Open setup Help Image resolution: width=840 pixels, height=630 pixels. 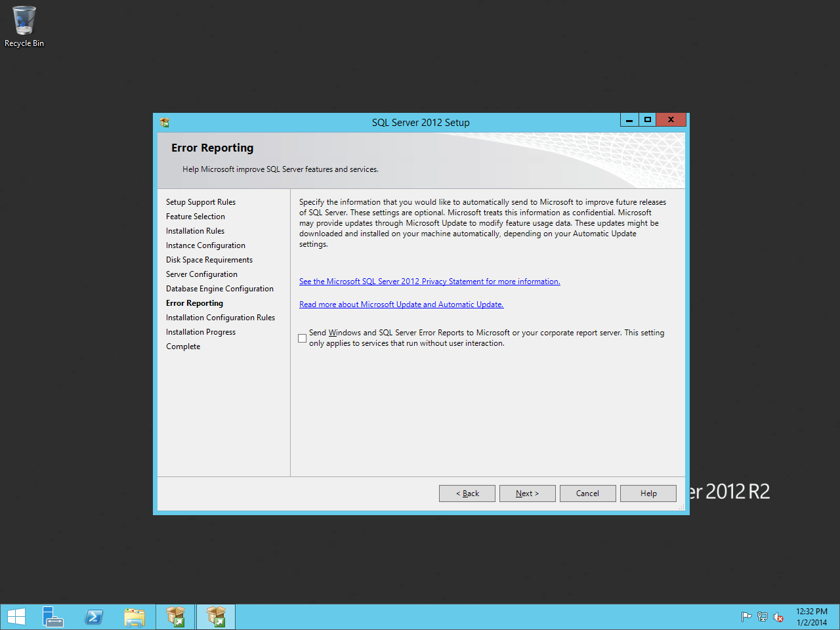648,493
